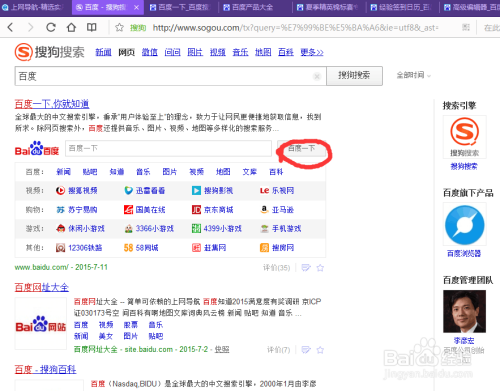Select the 视频 search category
Screen dimensions: 500x391
218,52
